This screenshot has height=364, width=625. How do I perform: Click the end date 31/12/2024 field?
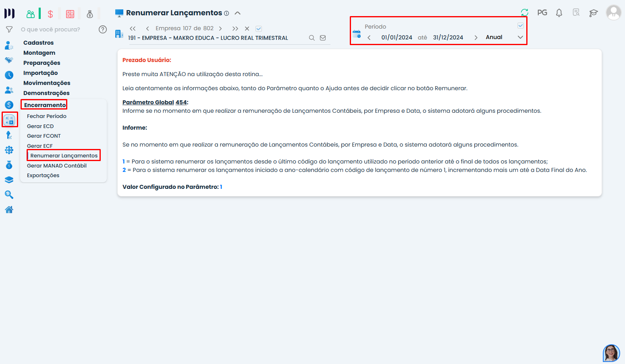448,37
